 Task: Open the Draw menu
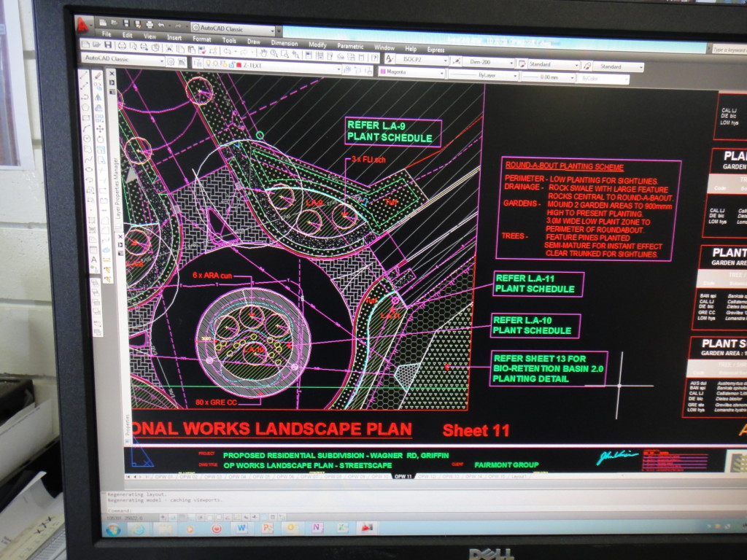(x=253, y=42)
